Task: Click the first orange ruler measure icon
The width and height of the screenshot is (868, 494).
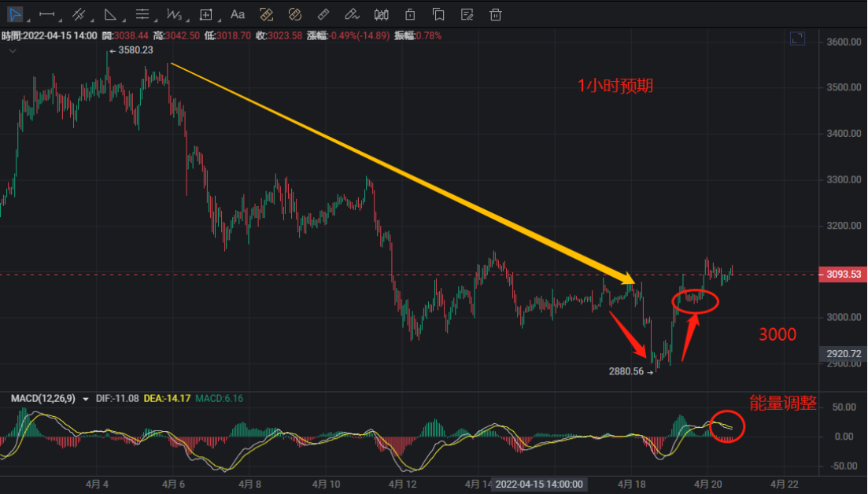Action: point(266,14)
